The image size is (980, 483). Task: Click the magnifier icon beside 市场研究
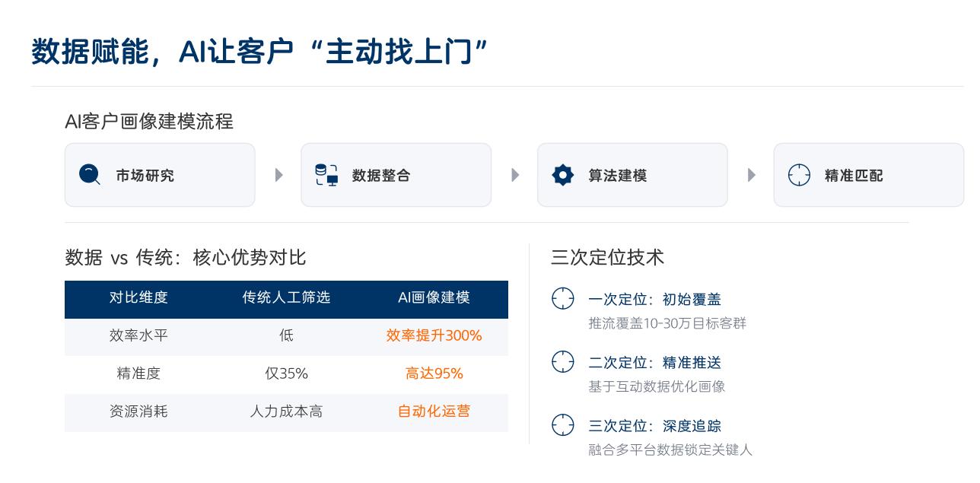90,175
